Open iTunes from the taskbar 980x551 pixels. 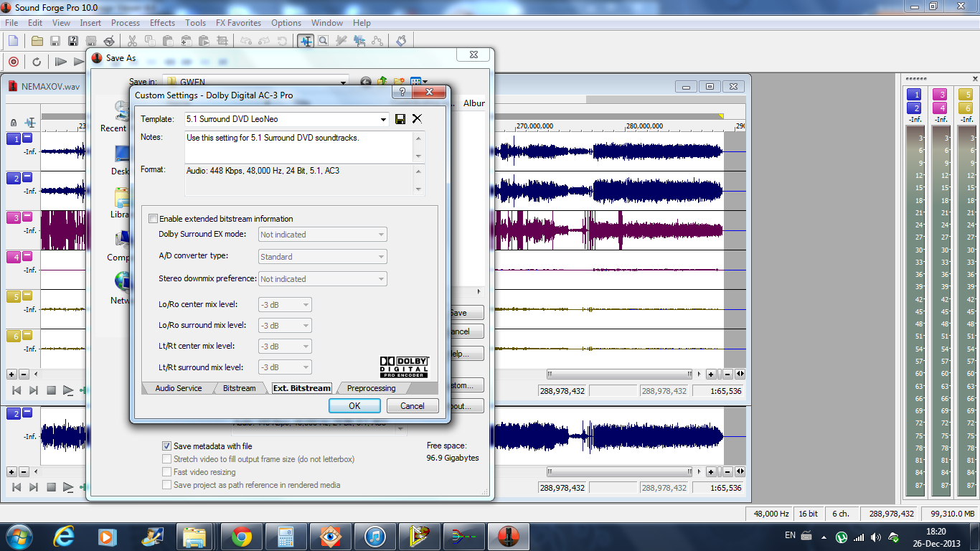point(375,536)
